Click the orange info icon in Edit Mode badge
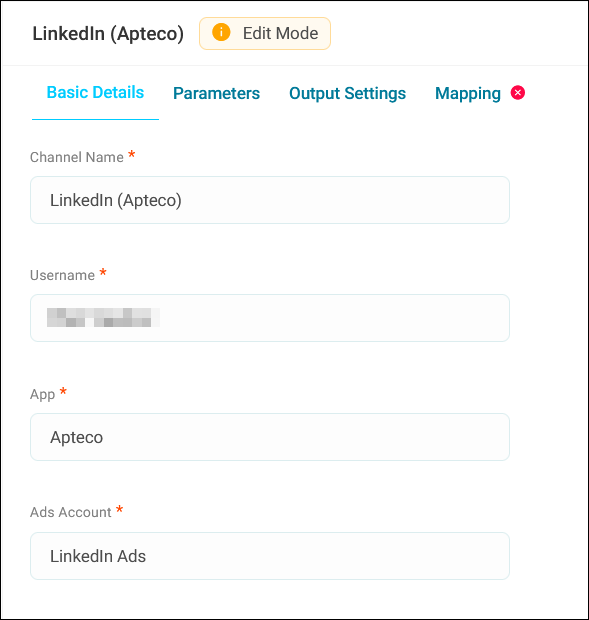The image size is (589, 620). [221, 32]
